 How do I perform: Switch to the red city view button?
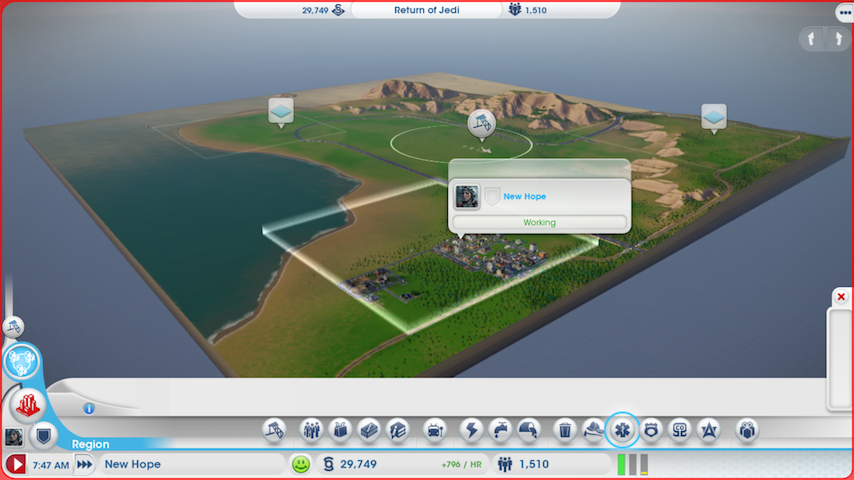coord(27,405)
